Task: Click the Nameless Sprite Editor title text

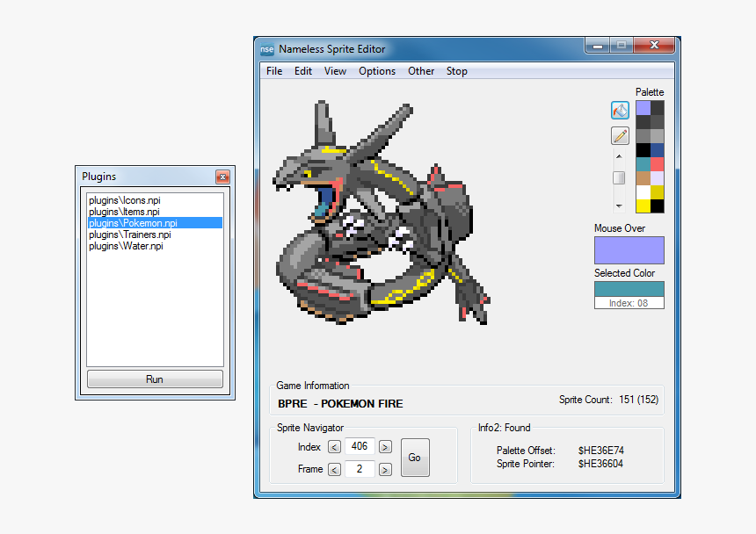Action: (332, 49)
